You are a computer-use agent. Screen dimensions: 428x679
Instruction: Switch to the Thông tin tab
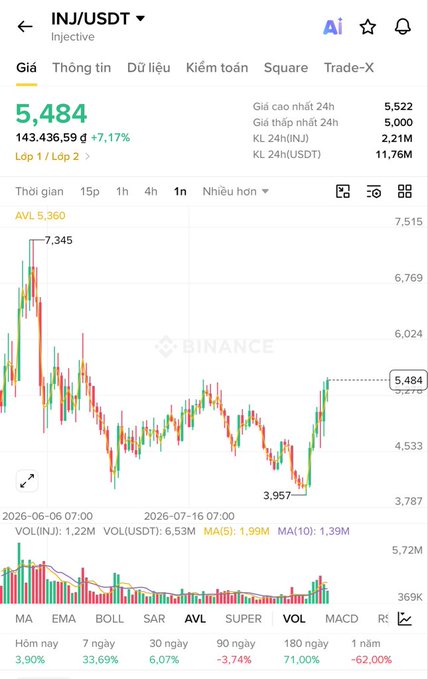click(81, 68)
